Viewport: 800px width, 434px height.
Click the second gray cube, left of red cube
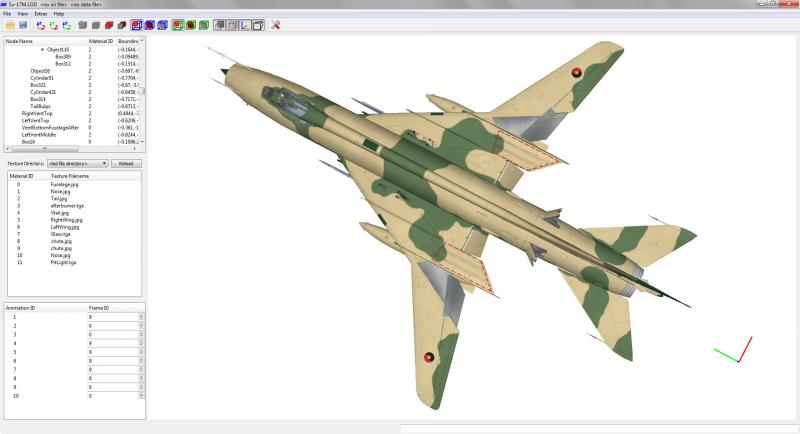pyautogui.click(x=95, y=25)
